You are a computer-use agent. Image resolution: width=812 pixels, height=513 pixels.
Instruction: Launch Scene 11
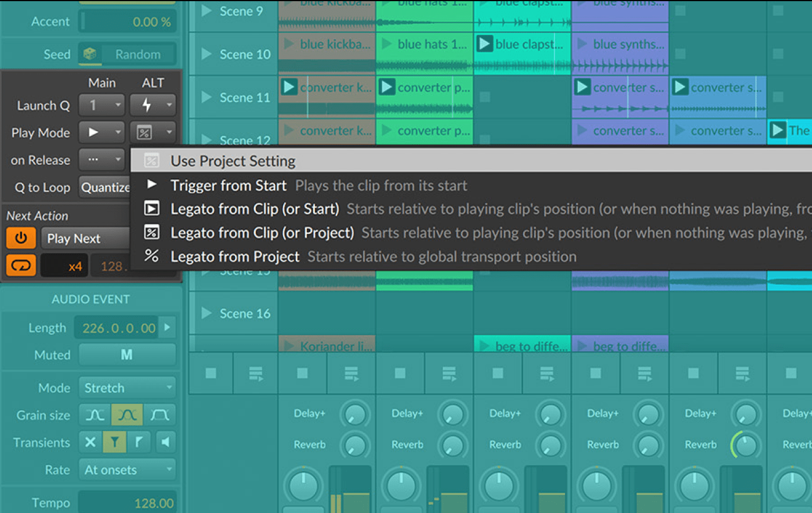[206, 97]
